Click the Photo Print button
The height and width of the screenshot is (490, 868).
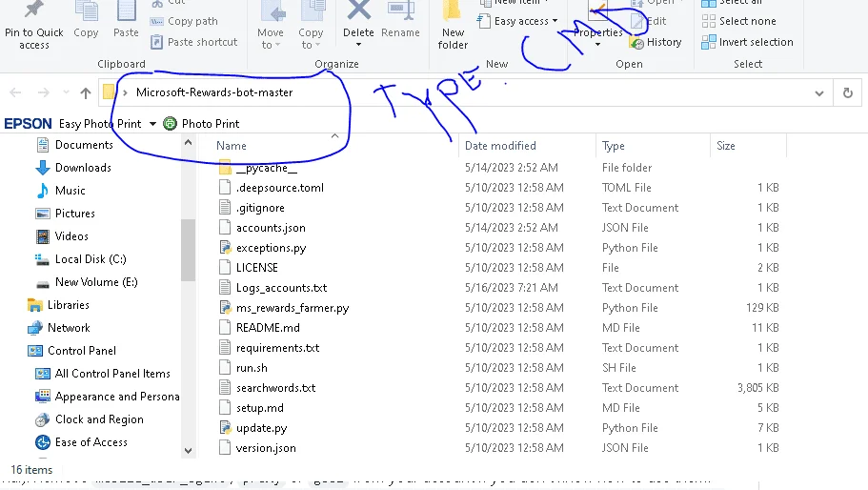point(202,124)
